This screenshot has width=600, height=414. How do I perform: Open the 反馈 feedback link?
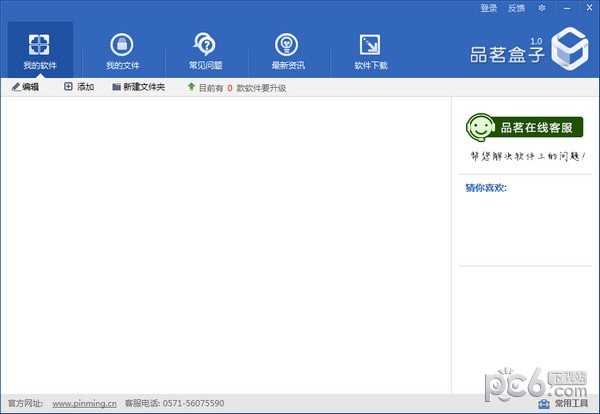[516, 8]
